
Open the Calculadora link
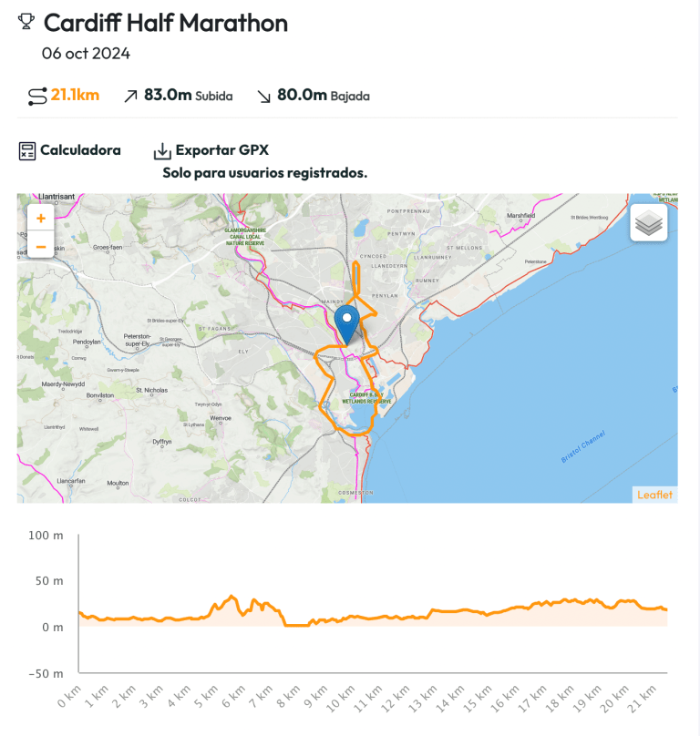(x=80, y=150)
